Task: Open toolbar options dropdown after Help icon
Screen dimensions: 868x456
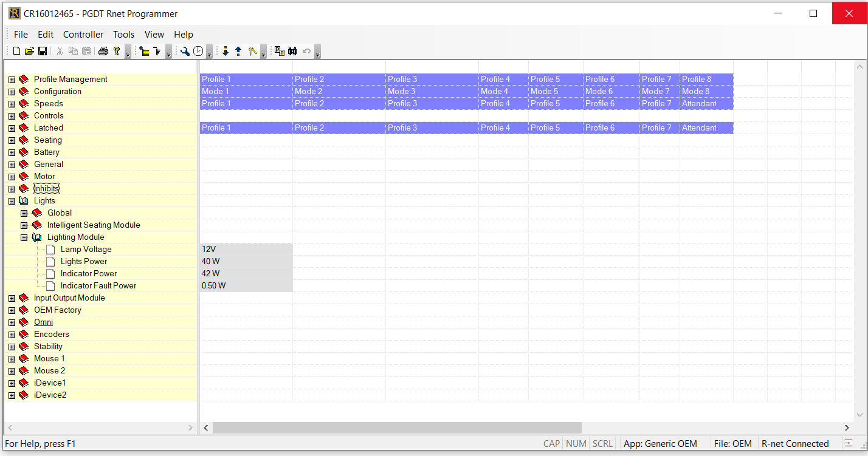Action: tap(128, 52)
